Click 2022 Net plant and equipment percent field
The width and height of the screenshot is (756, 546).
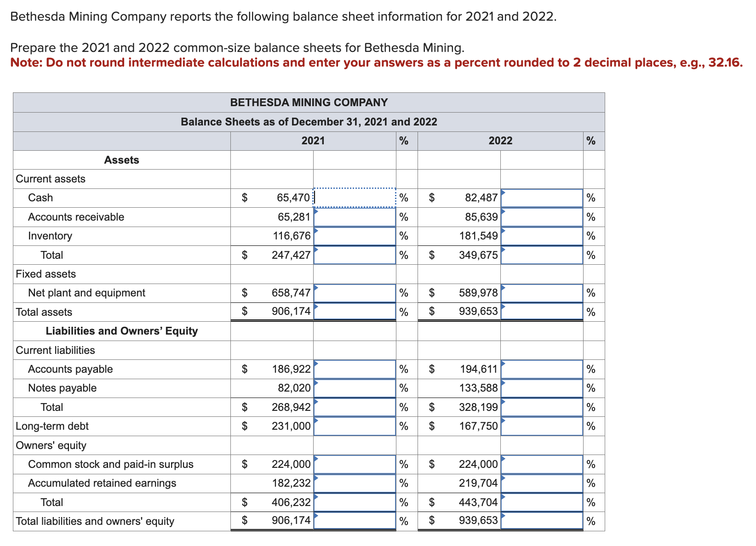tap(542, 293)
